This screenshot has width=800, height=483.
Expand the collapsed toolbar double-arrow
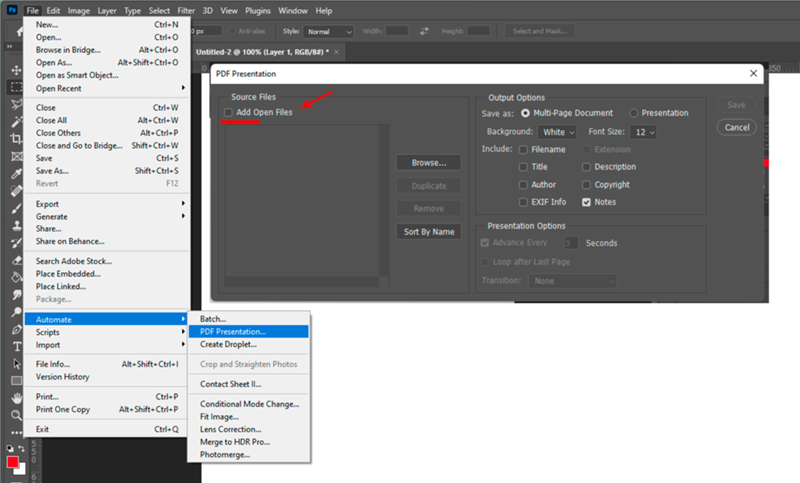(x=9, y=46)
